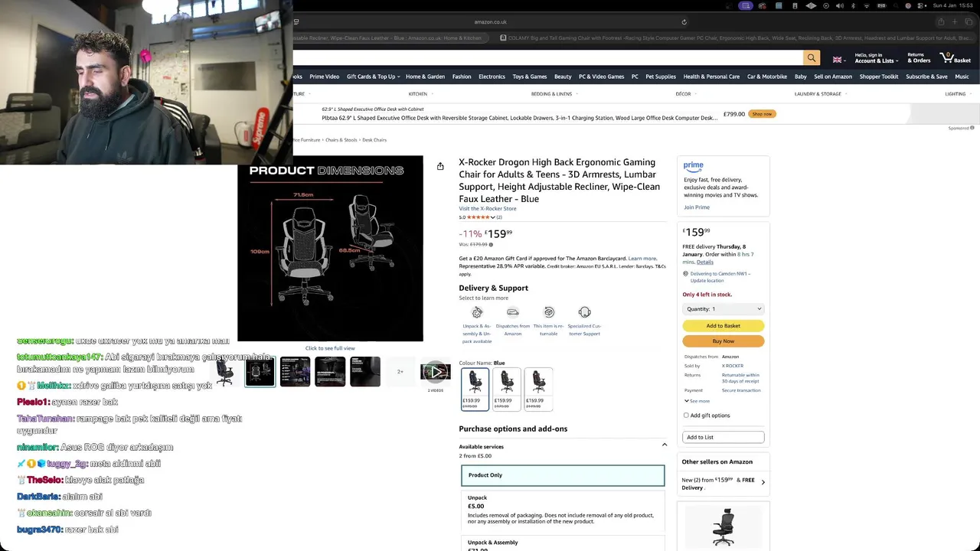Collapse the Available services section
The width and height of the screenshot is (980, 551).
(x=665, y=445)
